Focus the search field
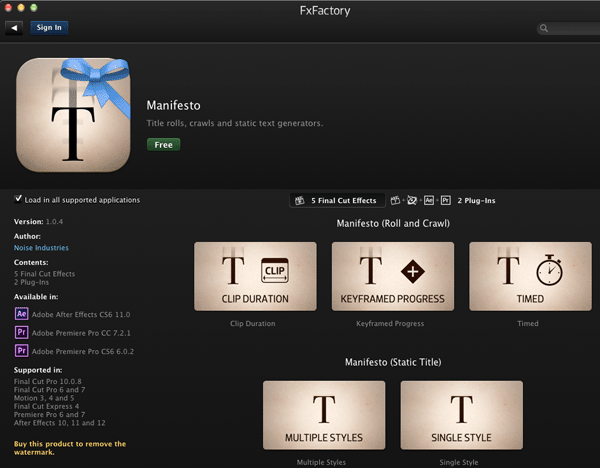Screen dimensions: 600x468 click(570, 28)
